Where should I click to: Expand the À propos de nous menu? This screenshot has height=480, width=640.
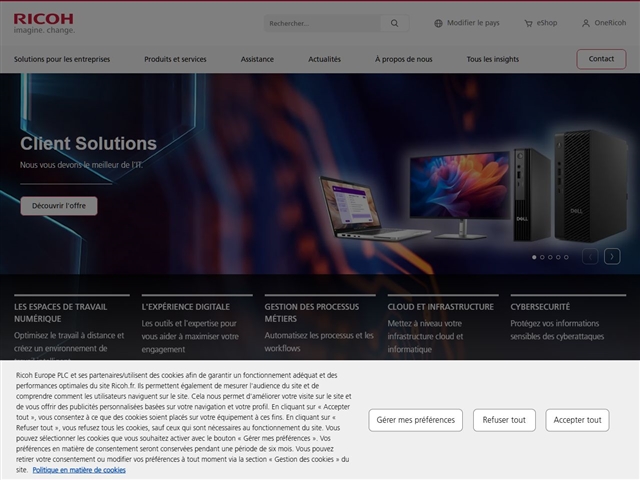point(403,59)
